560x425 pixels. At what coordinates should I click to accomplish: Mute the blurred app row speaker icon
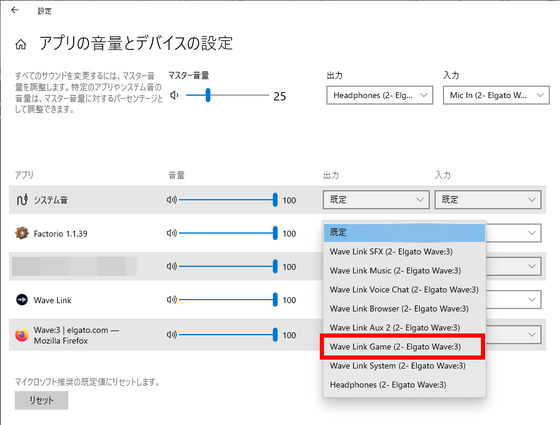pyautogui.click(x=171, y=266)
